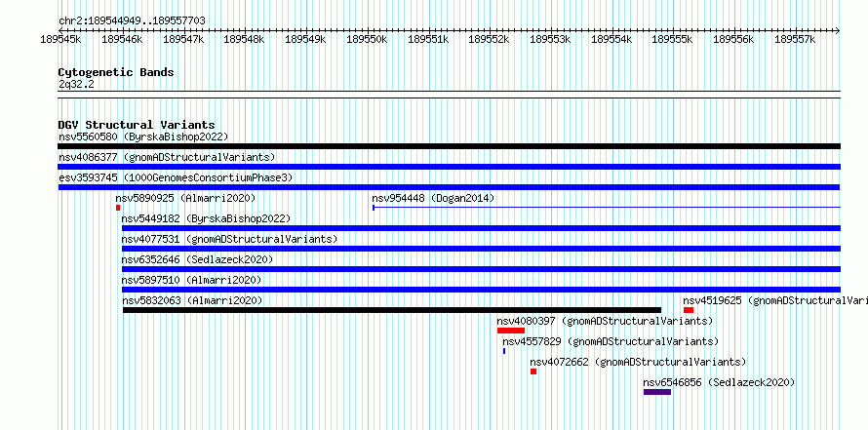Click the 189545k ruler tick label
The width and height of the screenshot is (868, 430).
coord(60,39)
